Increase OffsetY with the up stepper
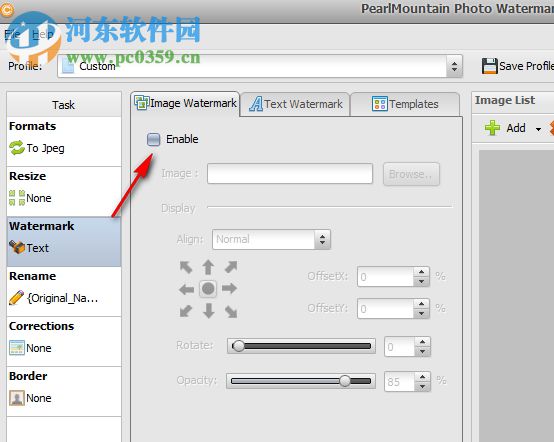 (x=421, y=303)
